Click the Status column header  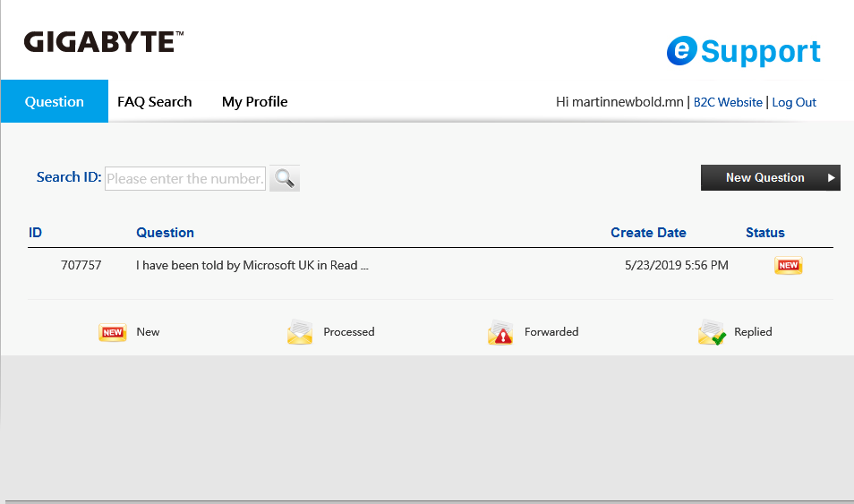tap(764, 233)
